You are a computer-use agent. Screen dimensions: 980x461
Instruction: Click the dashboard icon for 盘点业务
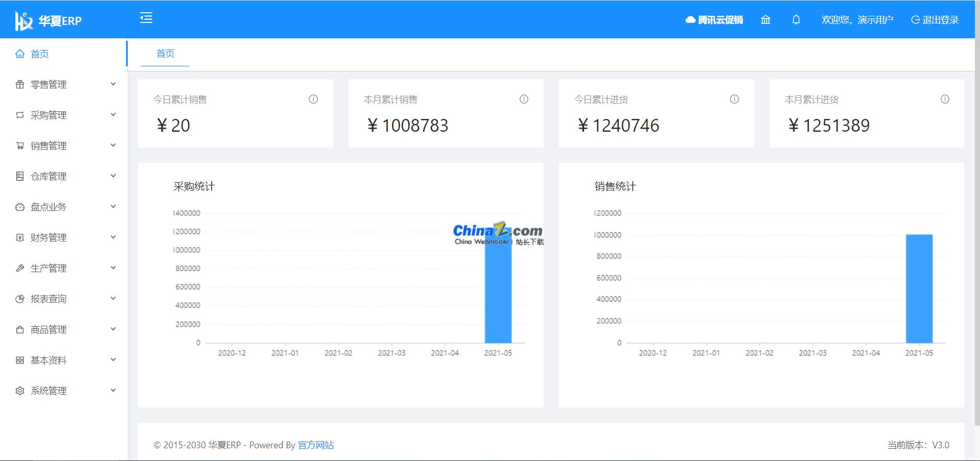click(x=20, y=207)
